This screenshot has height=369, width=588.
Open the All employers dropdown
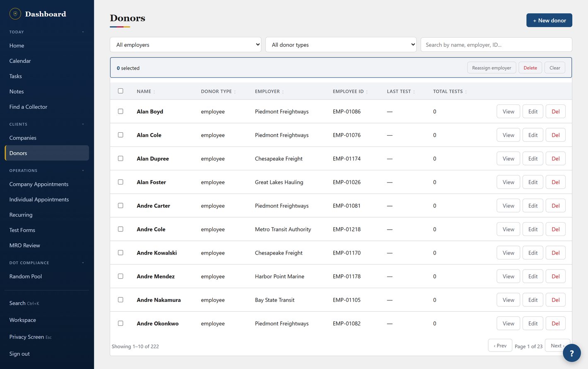pos(186,45)
